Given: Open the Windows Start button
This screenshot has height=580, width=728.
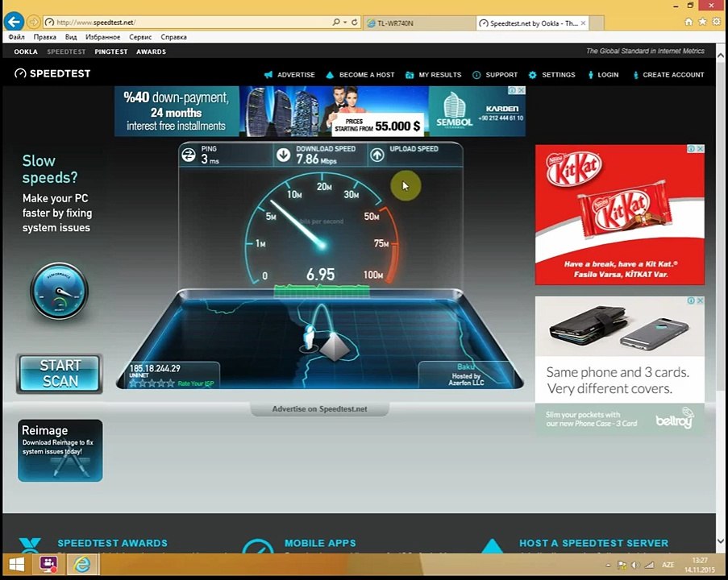Looking at the screenshot, I should tap(16, 565).
